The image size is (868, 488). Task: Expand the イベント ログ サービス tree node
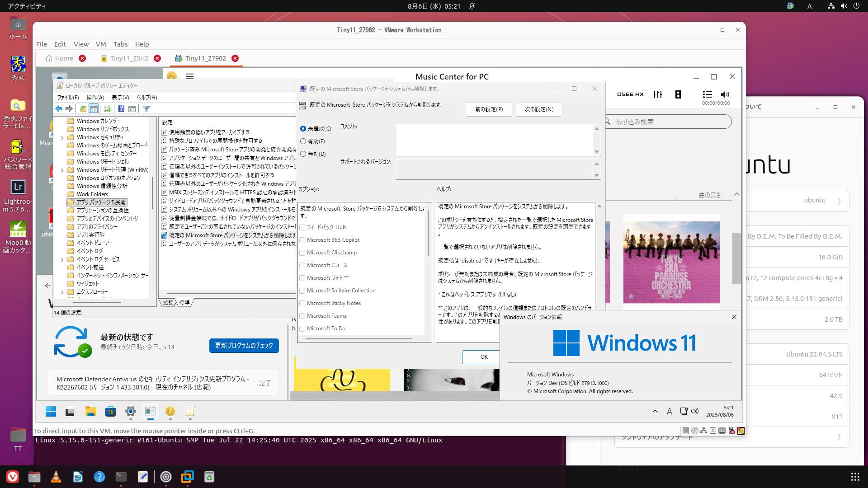tap(62, 259)
